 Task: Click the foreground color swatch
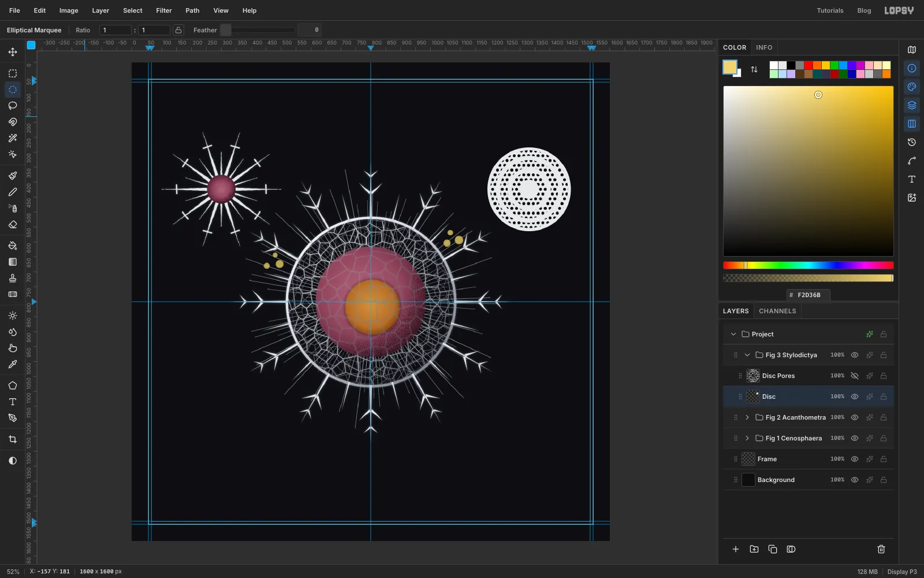coord(730,67)
